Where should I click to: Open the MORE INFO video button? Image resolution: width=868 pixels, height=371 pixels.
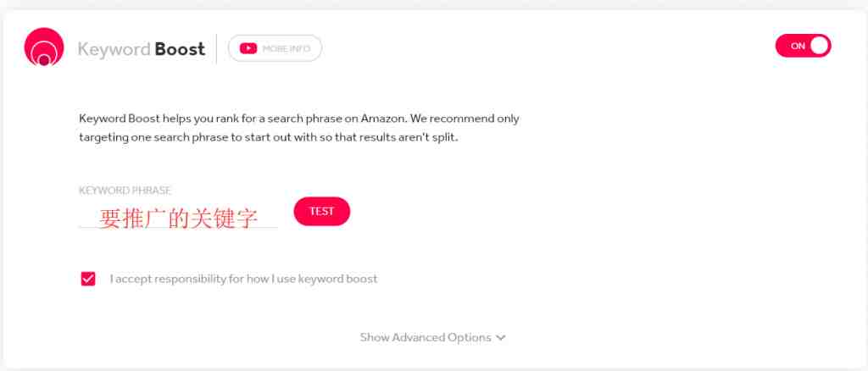tap(275, 48)
